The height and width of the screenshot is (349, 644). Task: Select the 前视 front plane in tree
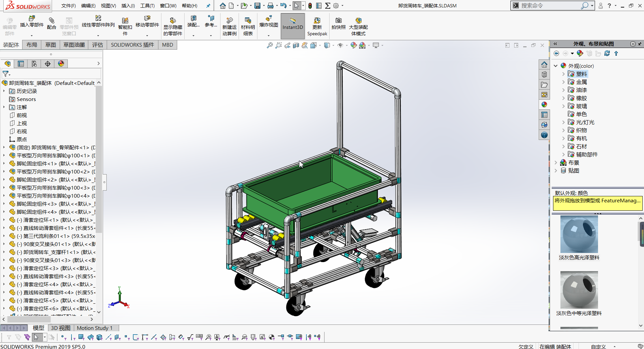21,115
